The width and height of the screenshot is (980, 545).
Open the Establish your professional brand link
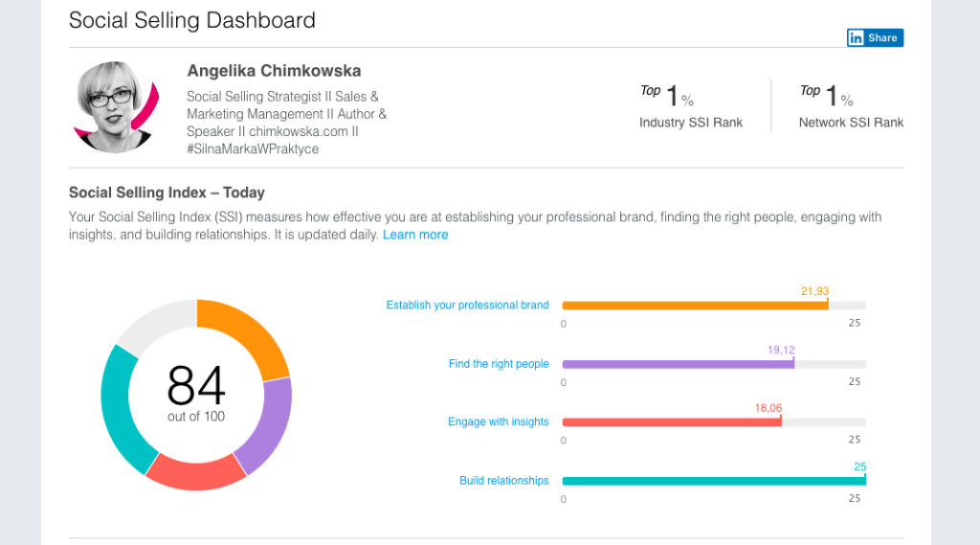tap(467, 306)
